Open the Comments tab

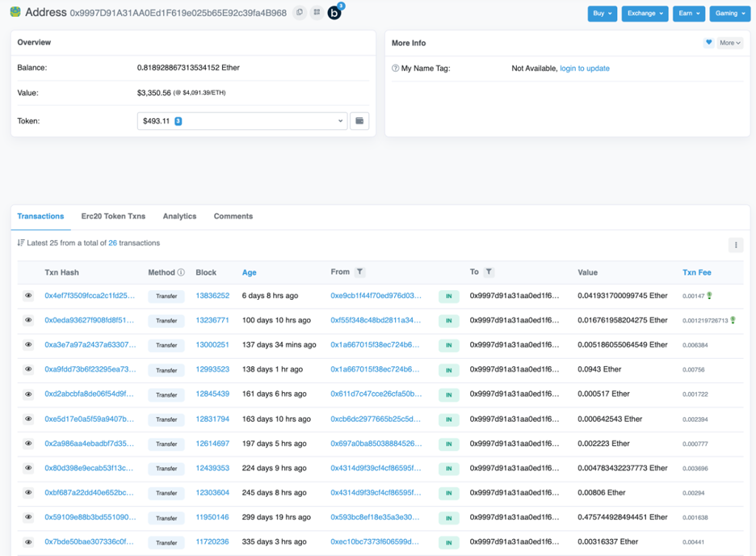click(233, 217)
